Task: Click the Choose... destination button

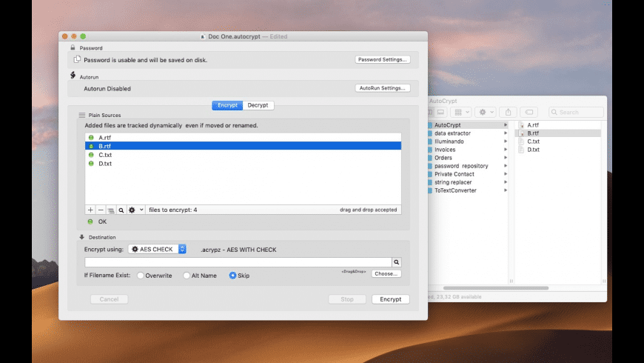Action: coord(386,274)
